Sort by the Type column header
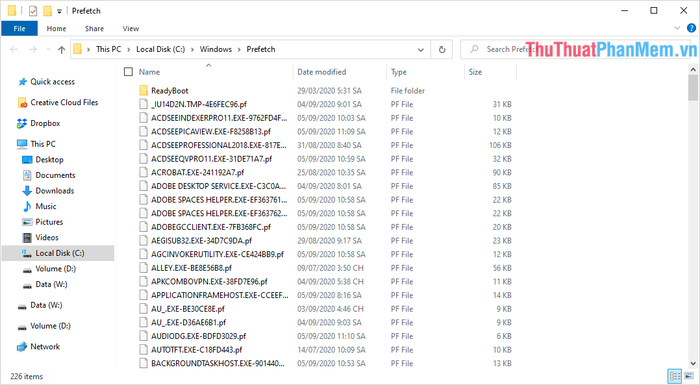Image resolution: width=700 pixels, height=385 pixels. 399,72
